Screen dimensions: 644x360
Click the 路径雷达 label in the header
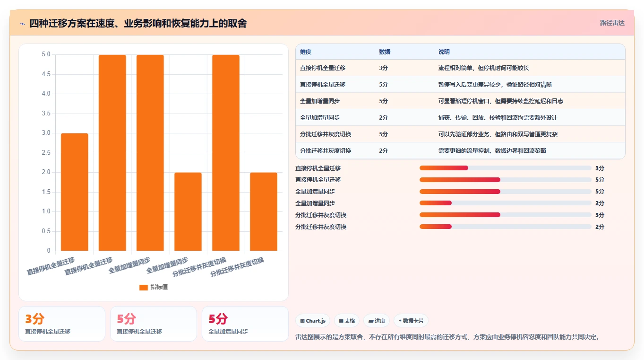612,23
